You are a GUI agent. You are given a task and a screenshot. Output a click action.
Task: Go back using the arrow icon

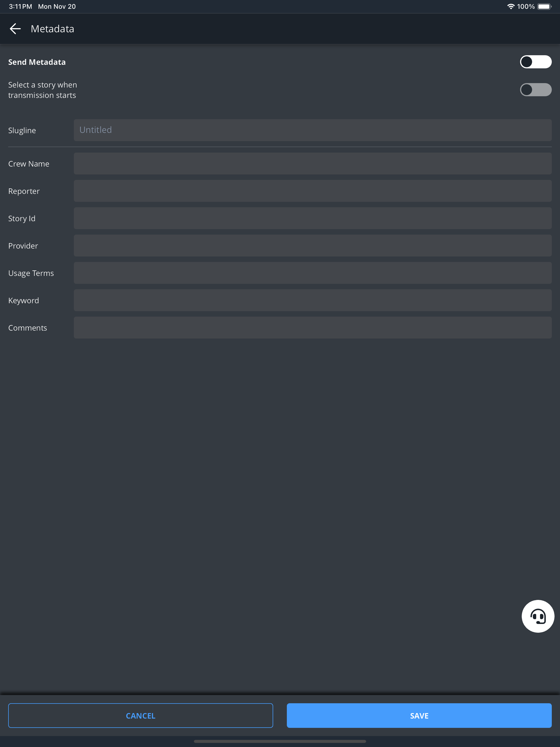[x=15, y=29]
